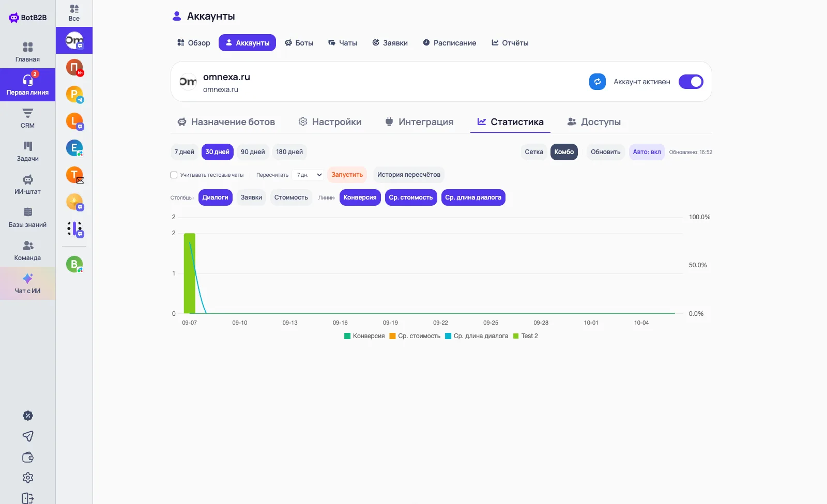The image size is (827, 504).
Task: Click the blue sync refresh icon
Action: point(598,82)
